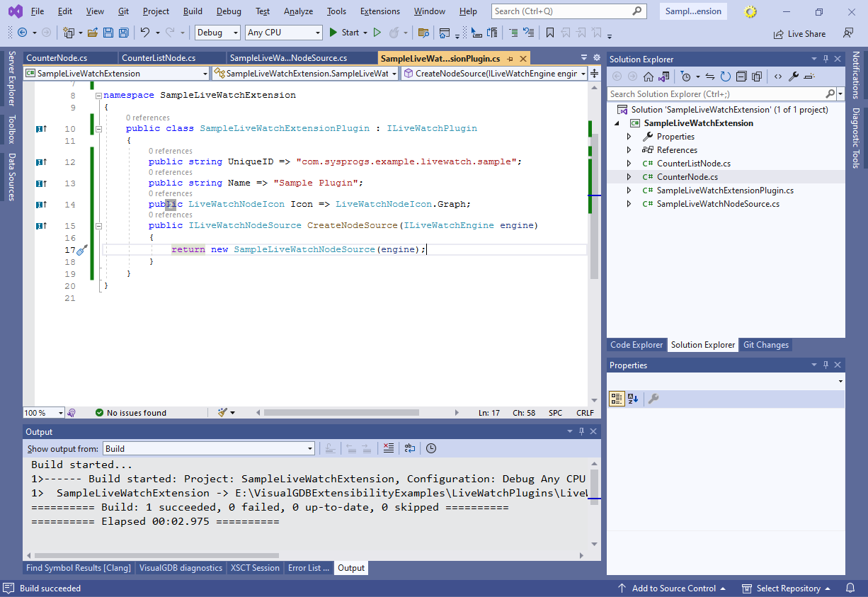Image resolution: width=868 pixels, height=597 pixels.
Task: Click the feedback person icon near Live Share
Action: point(847,33)
